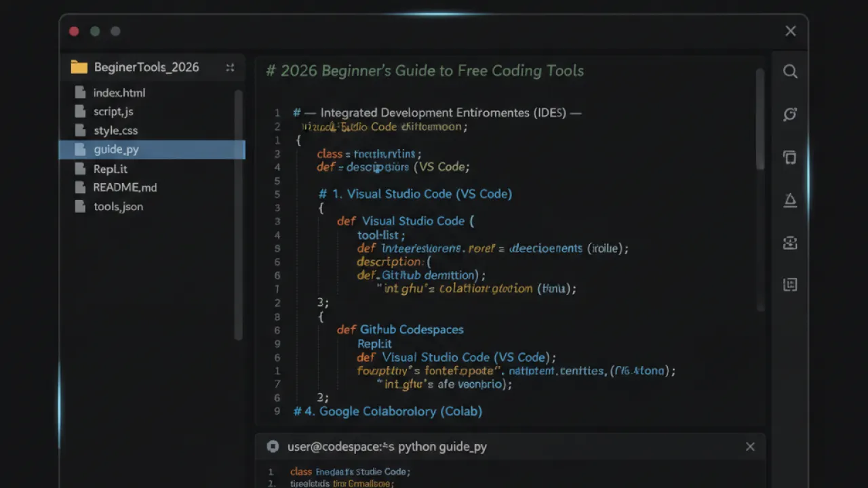Screen dimensions: 868x488
Task: Click the fifth right-sidebar icon below the triangle
Action: [790, 243]
